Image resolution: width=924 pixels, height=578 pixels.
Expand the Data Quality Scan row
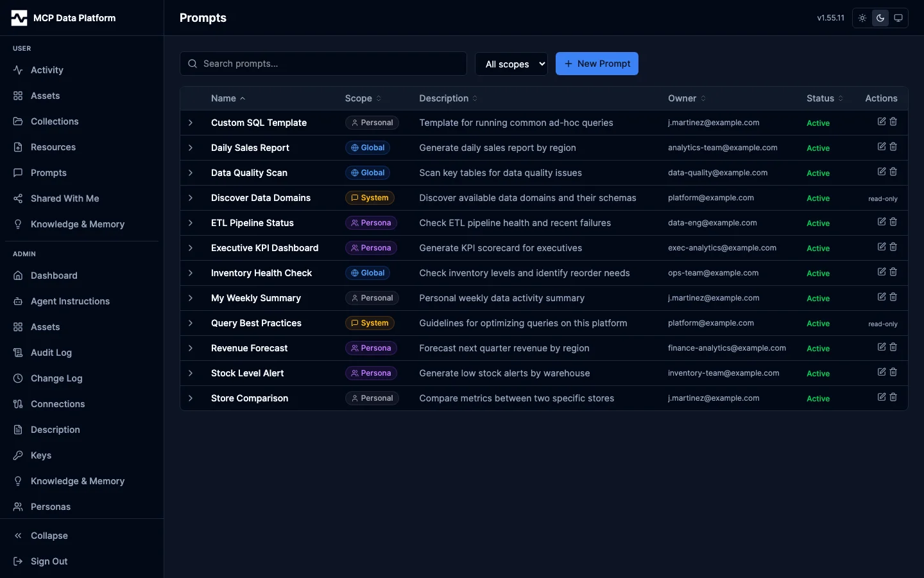pyautogui.click(x=191, y=173)
